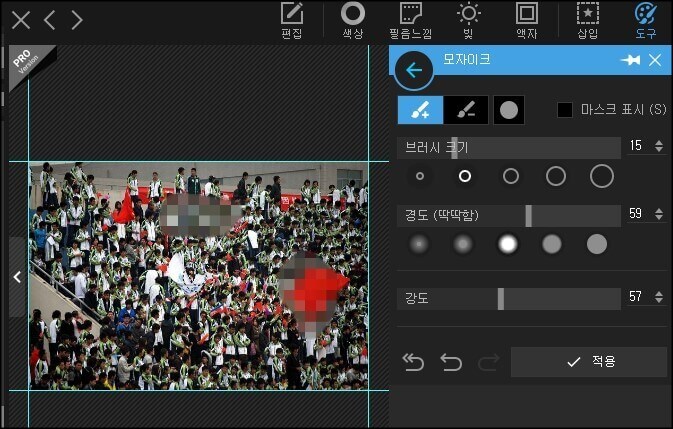Click the 브러시 크기 value field 15
Viewport: 673px width, 429px height.
(639, 146)
